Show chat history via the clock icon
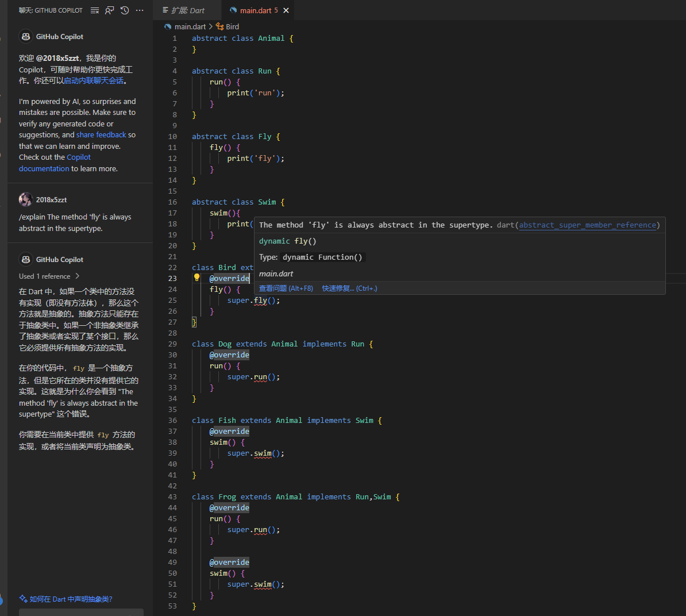This screenshot has width=686, height=616. click(125, 10)
